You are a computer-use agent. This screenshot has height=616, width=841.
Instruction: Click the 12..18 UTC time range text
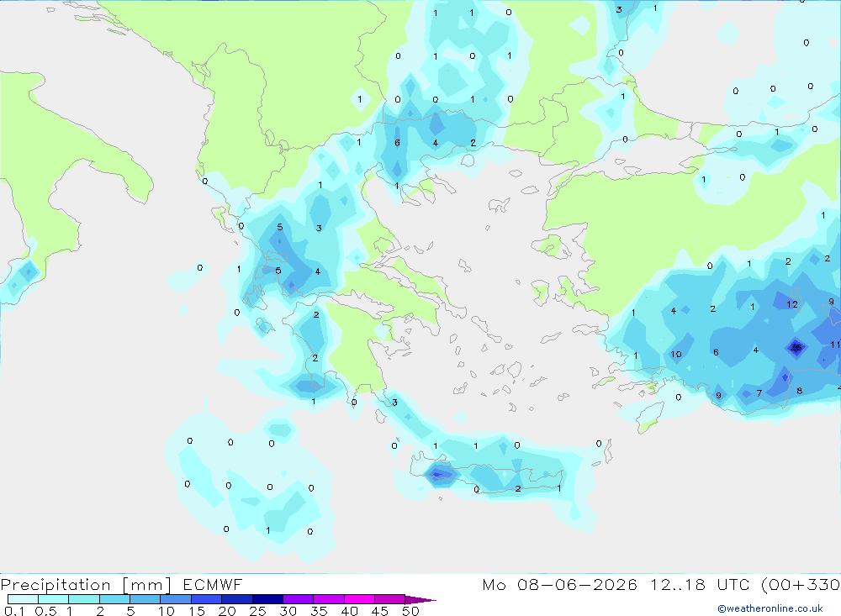pos(700,584)
